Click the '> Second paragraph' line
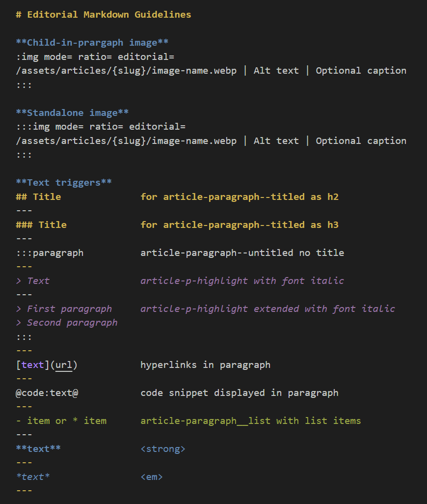427x504 pixels. (x=67, y=323)
